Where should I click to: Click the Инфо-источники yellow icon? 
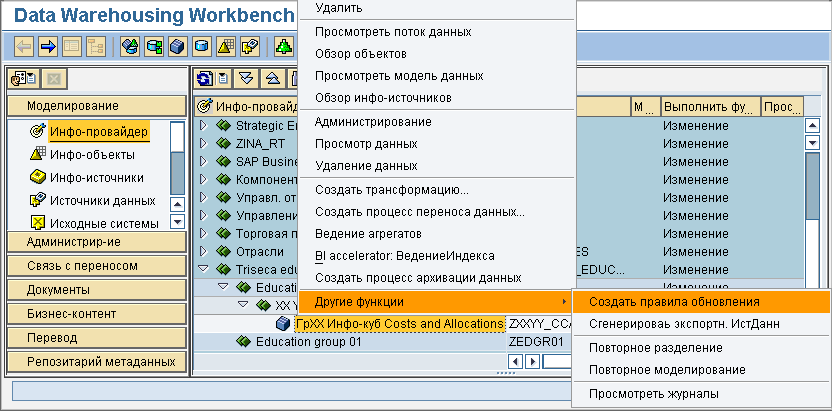[37, 178]
